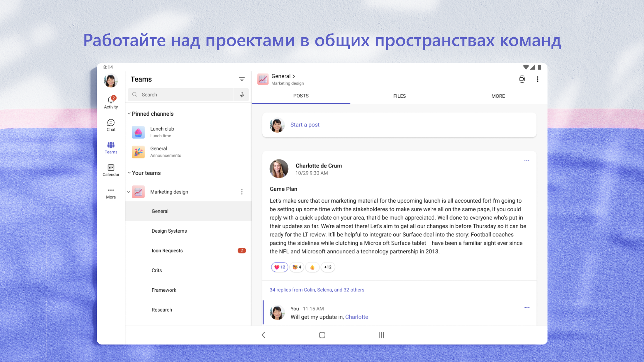This screenshot has height=362, width=644.
Task: Open the General Announcements party icon
Action: point(138,152)
